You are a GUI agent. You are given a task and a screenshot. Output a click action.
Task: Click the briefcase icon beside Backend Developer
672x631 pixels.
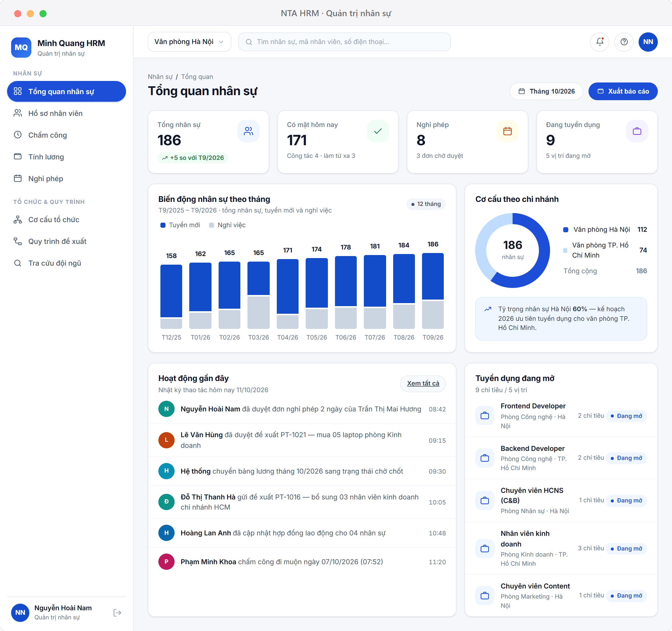(x=485, y=458)
